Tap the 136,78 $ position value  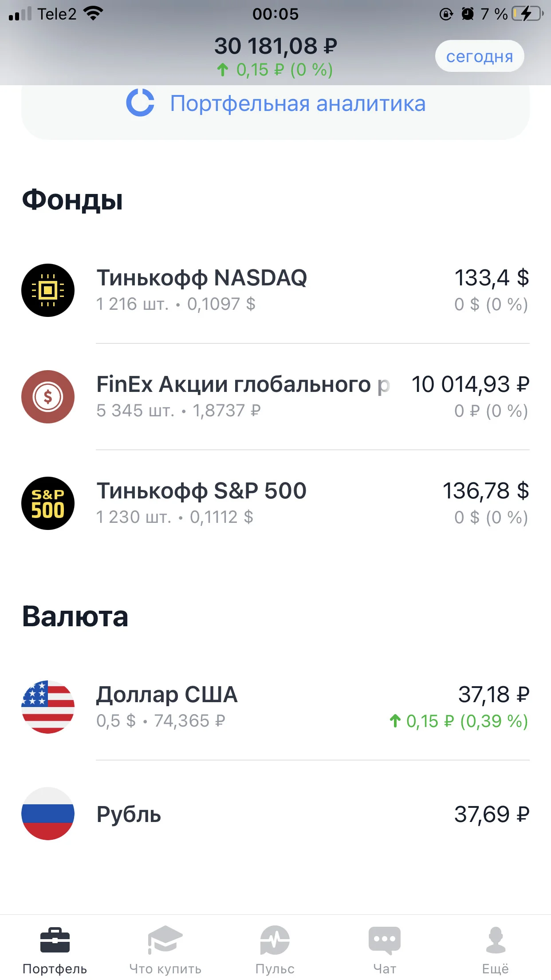tap(486, 491)
